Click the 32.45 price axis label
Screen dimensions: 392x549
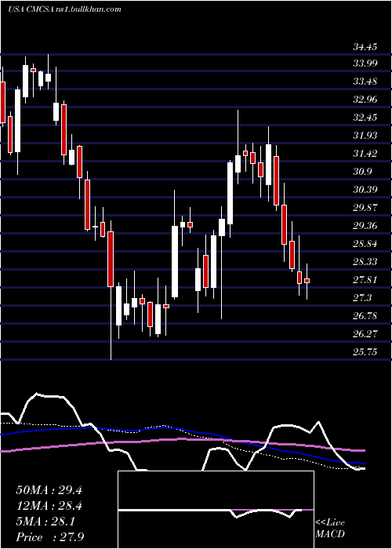click(365, 118)
